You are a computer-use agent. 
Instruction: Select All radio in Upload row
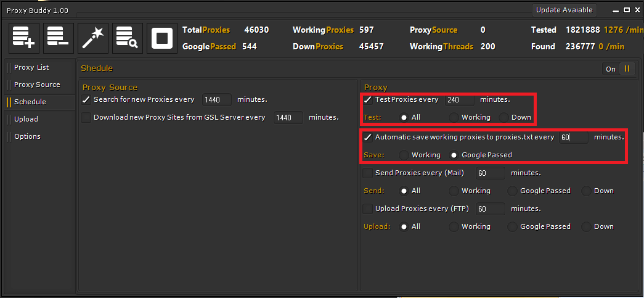click(x=404, y=227)
